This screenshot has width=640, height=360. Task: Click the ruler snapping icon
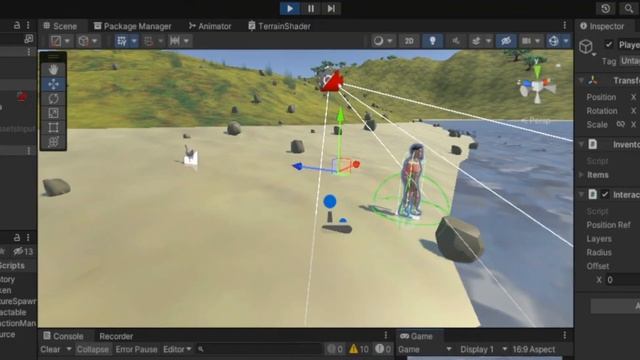point(175,41)
